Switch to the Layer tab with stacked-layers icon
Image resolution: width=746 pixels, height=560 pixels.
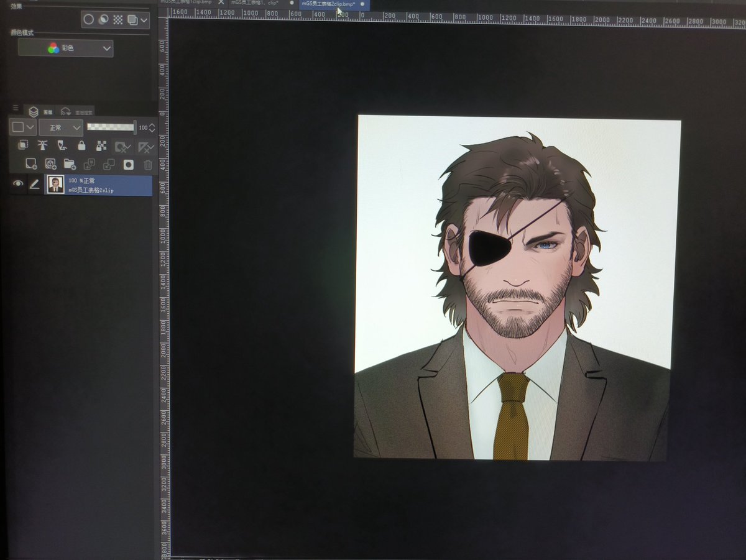point(40,111)
